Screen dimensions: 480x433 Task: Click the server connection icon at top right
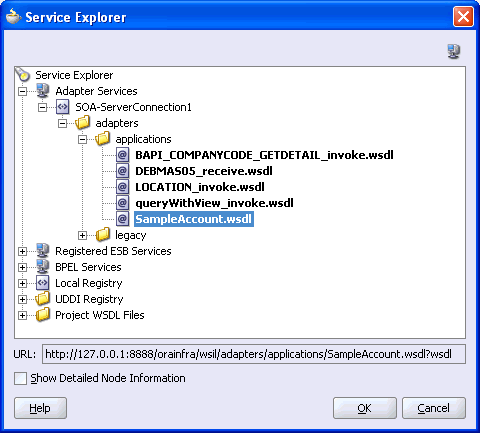tap(454, 51)
